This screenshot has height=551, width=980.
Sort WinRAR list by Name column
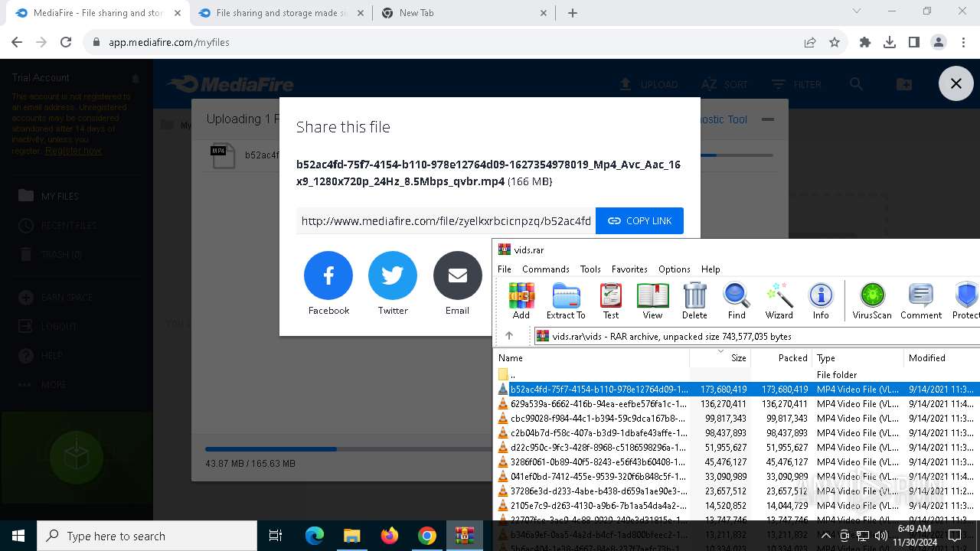(x=591, y=357)
